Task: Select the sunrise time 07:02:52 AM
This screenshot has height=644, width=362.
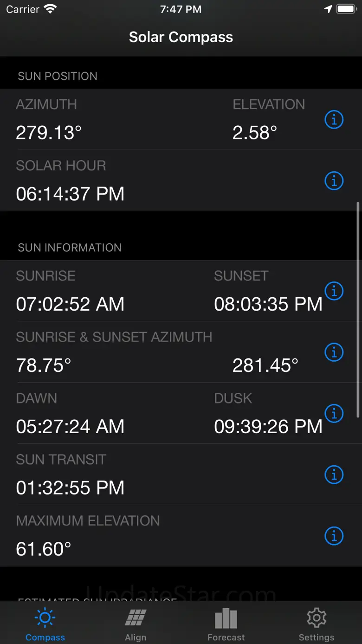Action: point(70,304)
